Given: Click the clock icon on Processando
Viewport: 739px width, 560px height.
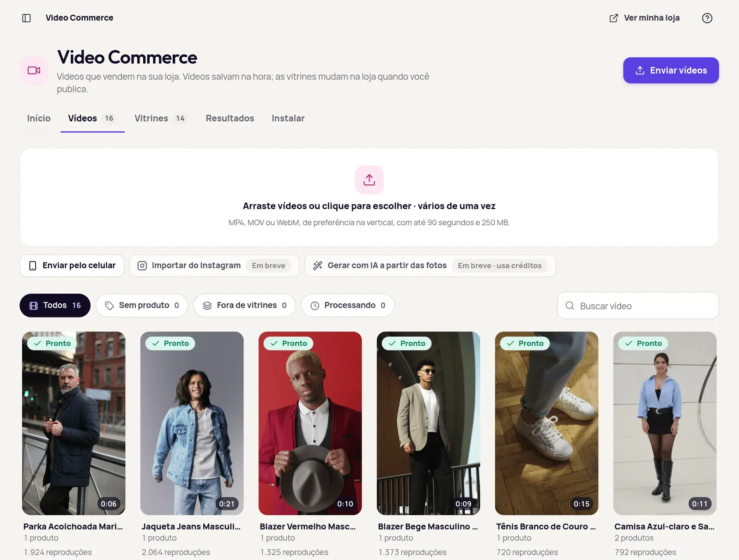Looking at the screenshot, I should 315,306.
